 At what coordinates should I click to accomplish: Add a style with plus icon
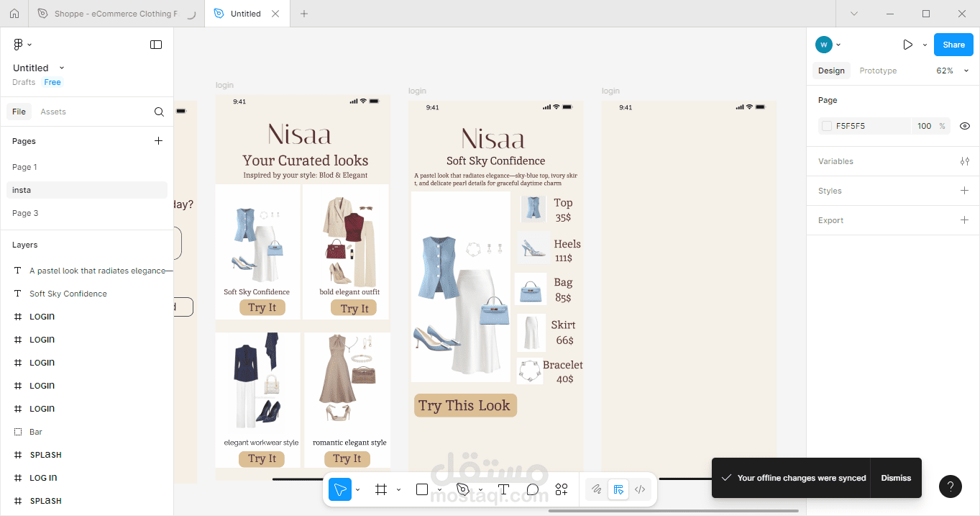[965, 191]
